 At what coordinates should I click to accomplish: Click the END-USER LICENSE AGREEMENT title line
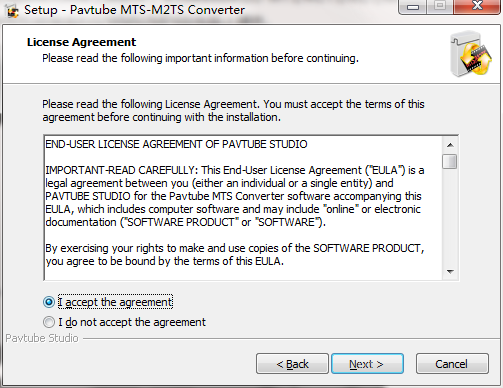point(176,144)
